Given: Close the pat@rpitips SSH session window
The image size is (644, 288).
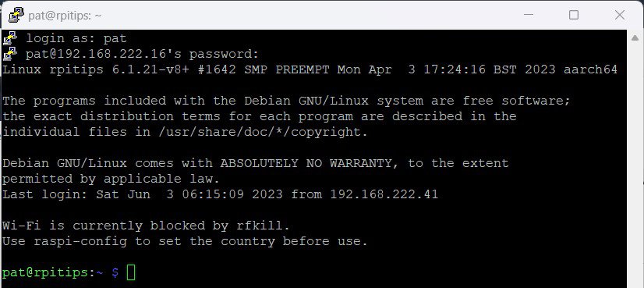Looking at the screenshot, I should coord(620,16).
